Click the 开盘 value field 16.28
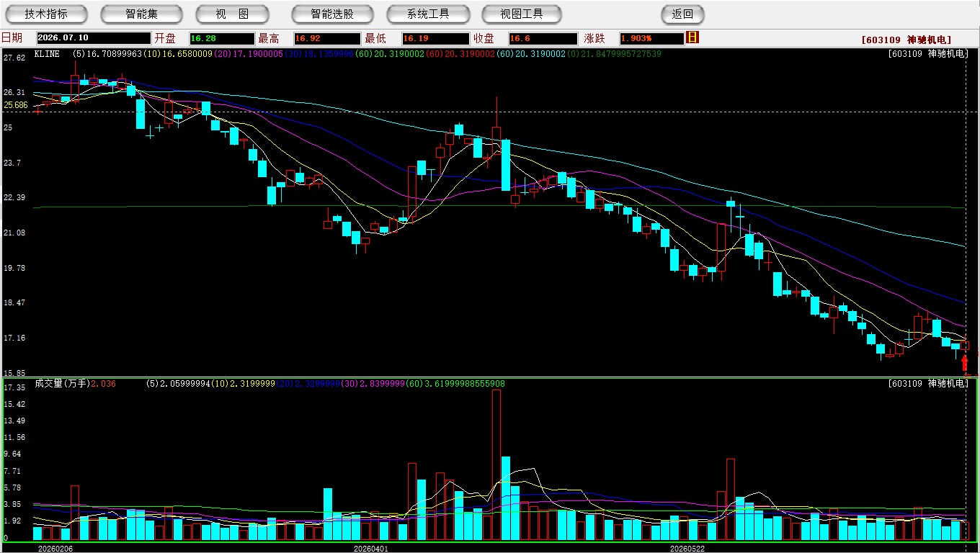The height and width of the screenshot is (553, 980). point(222,38)
